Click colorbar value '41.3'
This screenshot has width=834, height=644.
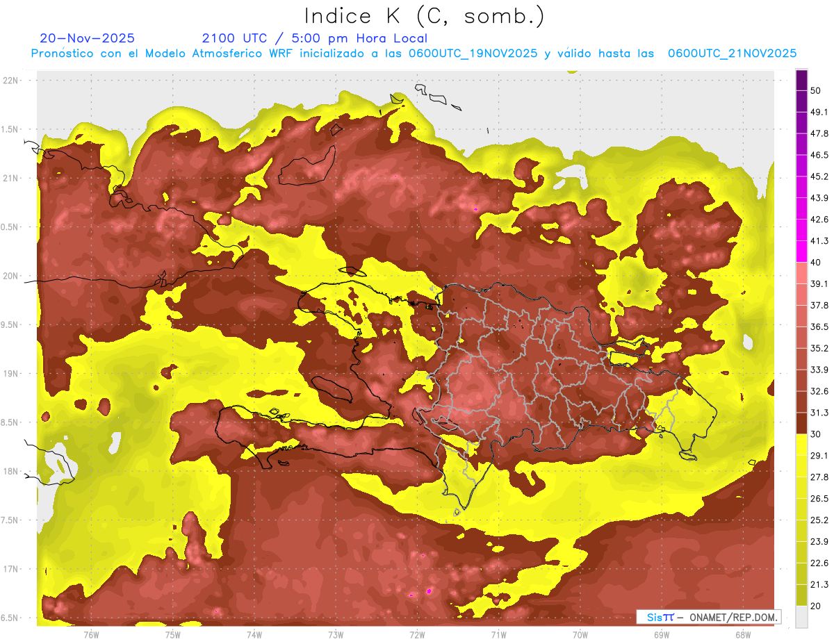pyautogui.click(x=819, y=241)
